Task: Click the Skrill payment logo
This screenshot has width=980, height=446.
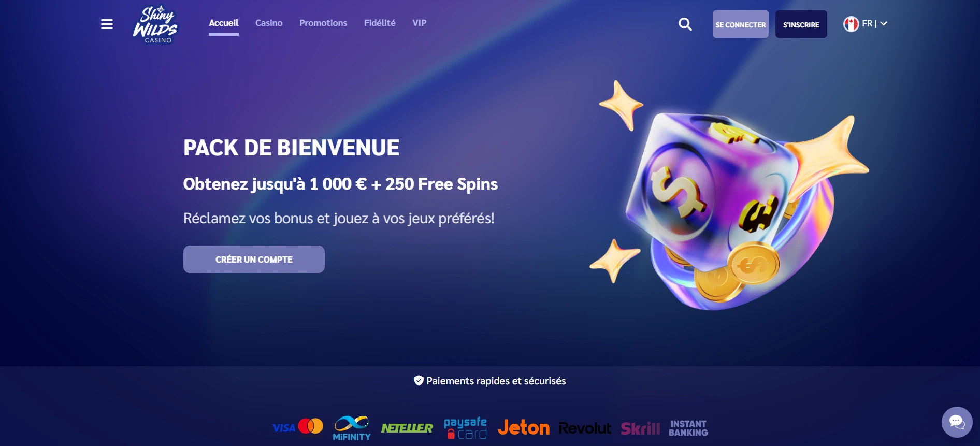Action: (640, 428)
